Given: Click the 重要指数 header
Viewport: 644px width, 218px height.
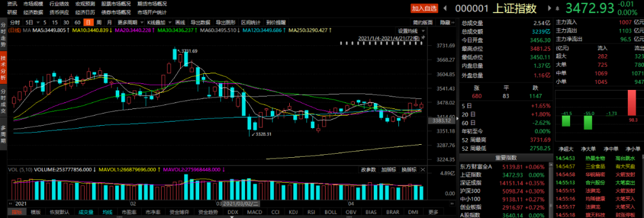Looking at the screenshot, I should [x=506, y=158].
